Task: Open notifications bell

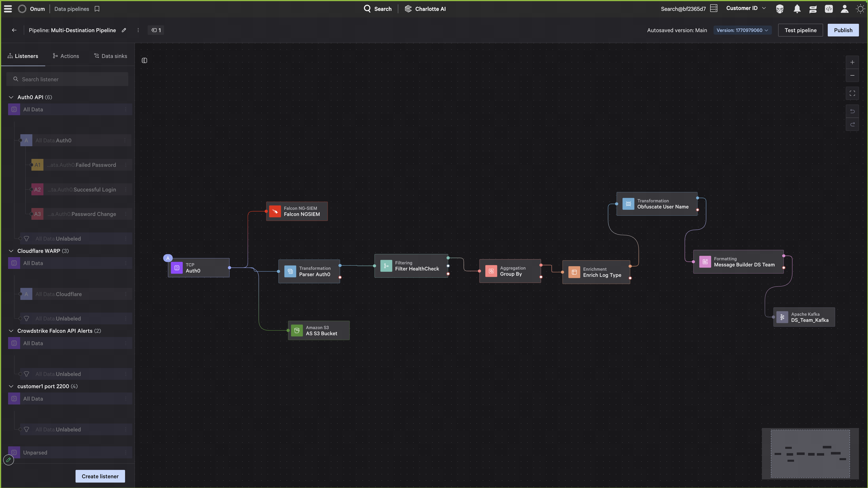Action: pos(797,9)
